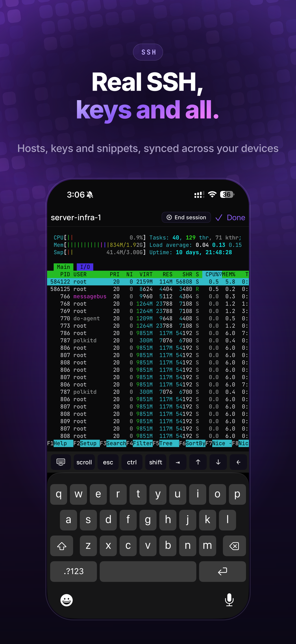Tap the q key
The image size is (296, 644).
click(x=59, y=494)
